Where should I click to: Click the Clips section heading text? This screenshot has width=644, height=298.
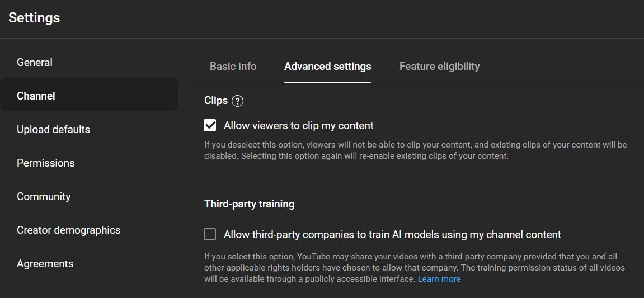point(216,101)
